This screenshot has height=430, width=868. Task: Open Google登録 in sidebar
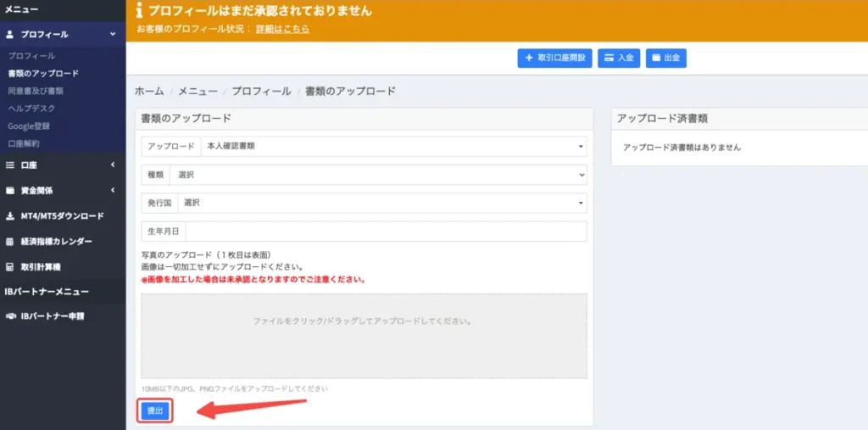[29, 126]
